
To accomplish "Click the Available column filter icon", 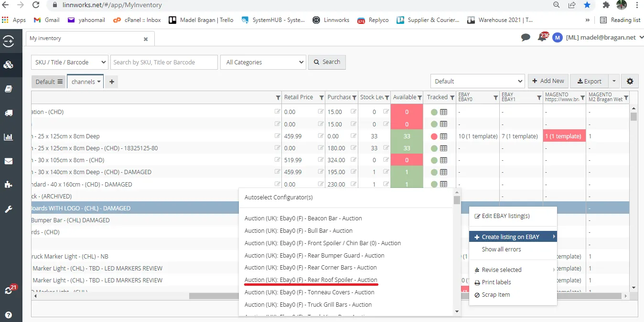I will (x=420, y=97).
